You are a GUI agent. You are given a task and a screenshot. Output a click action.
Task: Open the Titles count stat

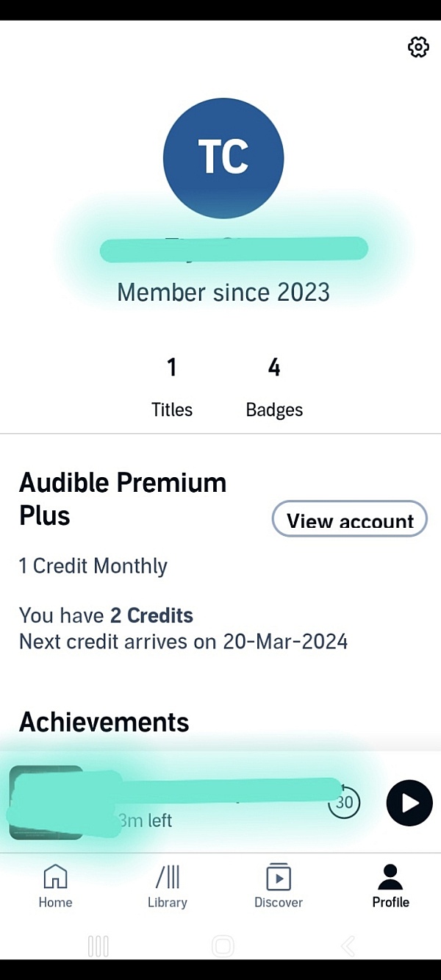click(172, 387)
